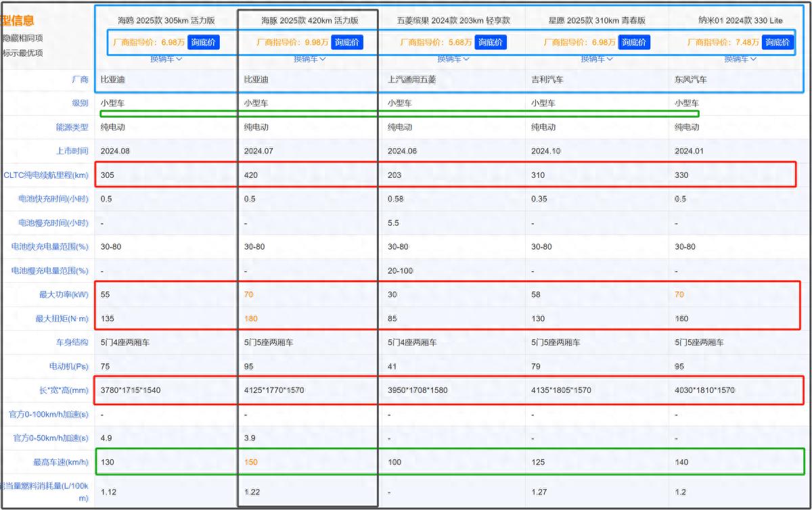812x510 pixels.
Task: Select 五菱缤果 price text 厂商指导价 5.68万
Action: [x=436, y=43]
